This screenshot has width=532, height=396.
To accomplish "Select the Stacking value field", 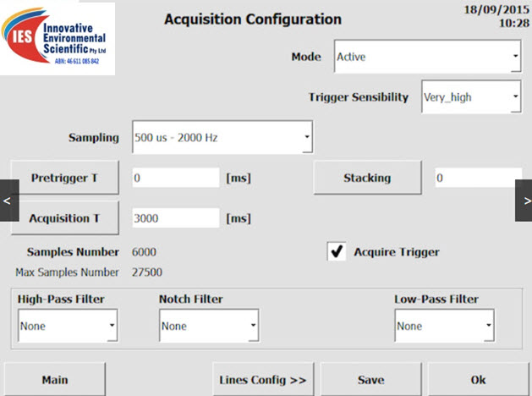I will pyautogui.click(x=479, y=178).
